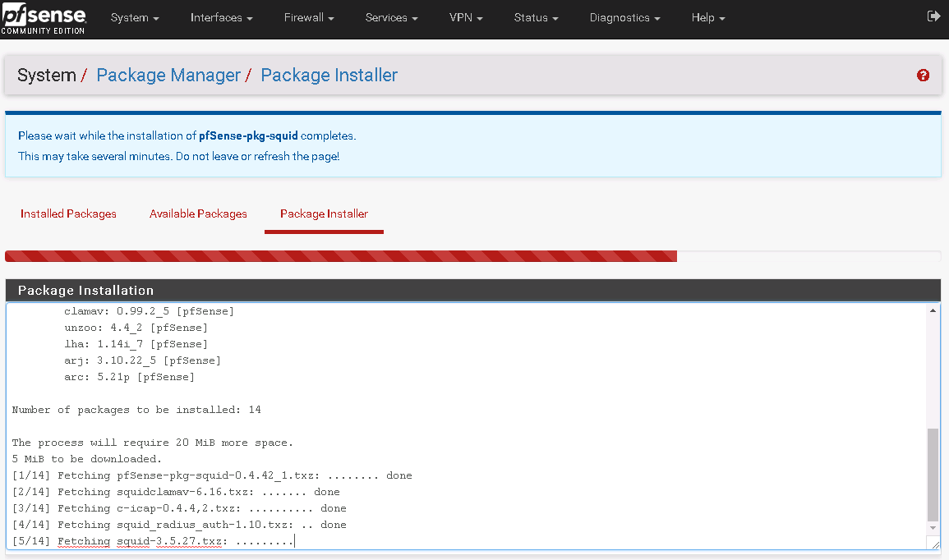Screen dimensions: 949x560
Task: Switch to the Available Packages tab
Action: click(x=198, y=213)
